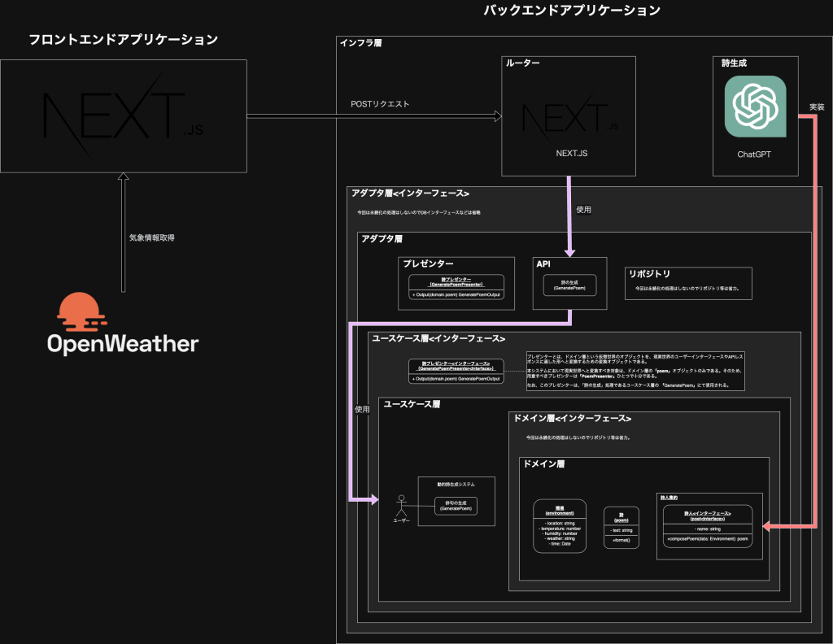The image size is (833, 644).
Task: Click the NEXT.js logo inside the ルーター box
Action: (x=570, y=117)
